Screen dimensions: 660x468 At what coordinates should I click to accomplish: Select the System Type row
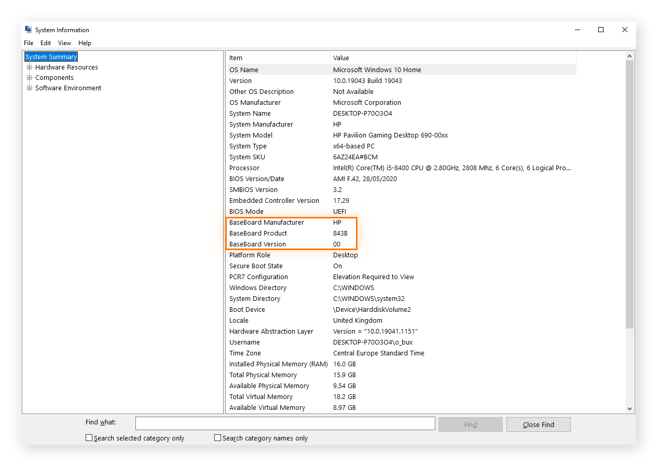(402, 146)
